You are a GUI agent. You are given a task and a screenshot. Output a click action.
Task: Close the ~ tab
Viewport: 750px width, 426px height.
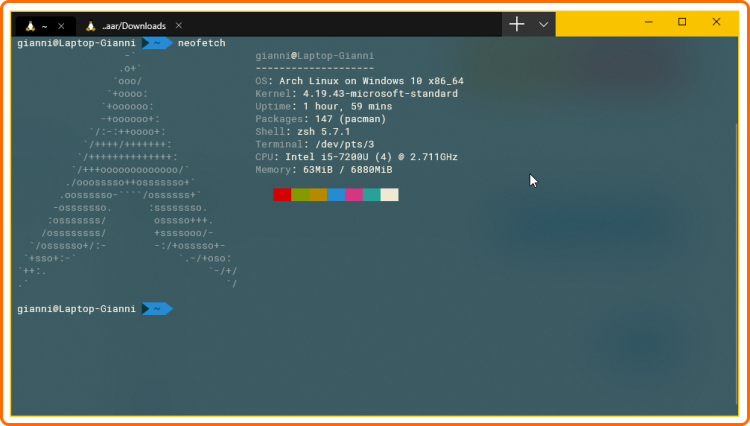pos(61,26)
